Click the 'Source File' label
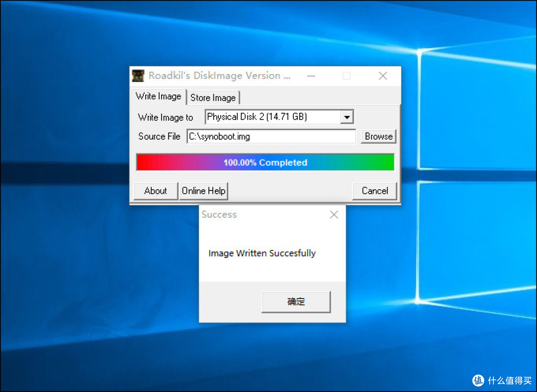The width and height of the screenshot is (537, 392). (159, 137)
